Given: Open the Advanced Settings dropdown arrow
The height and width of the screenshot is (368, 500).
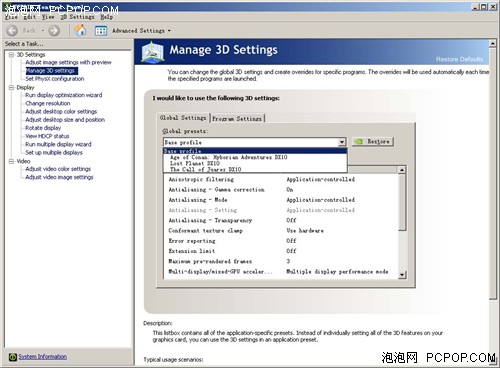Looking at the screenshot, I should 169,31.
